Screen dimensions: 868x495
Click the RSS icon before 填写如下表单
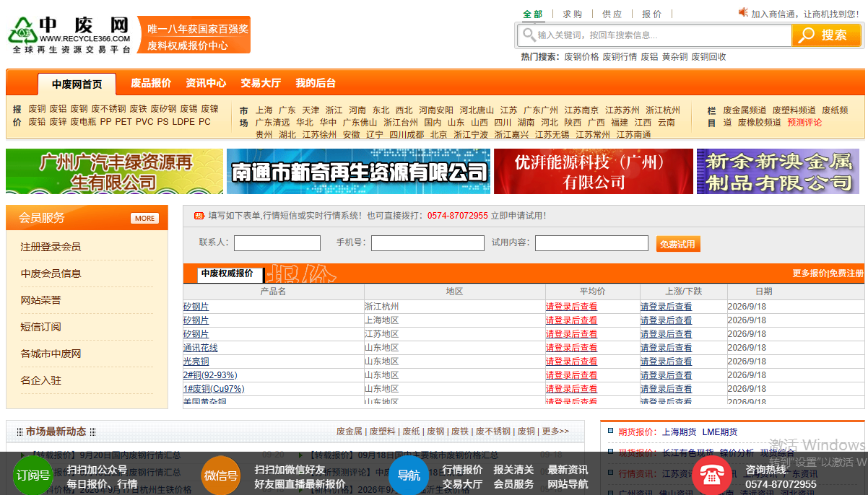[199, 215]
